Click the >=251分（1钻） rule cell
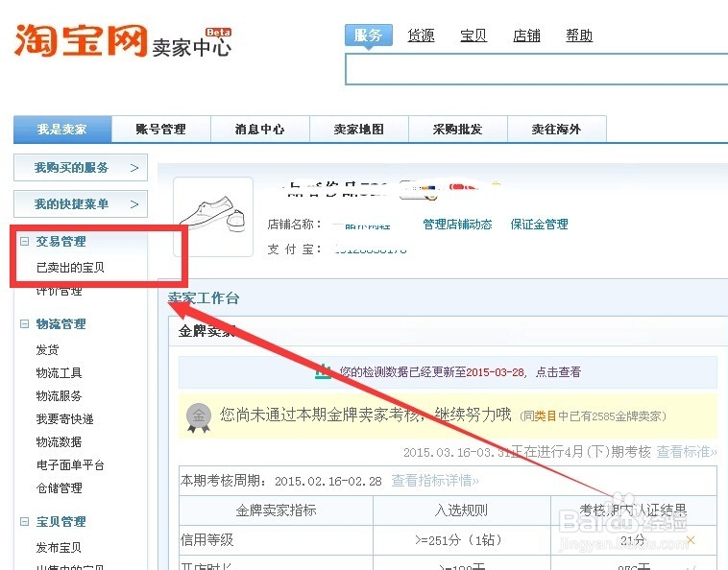 [462, 540]
